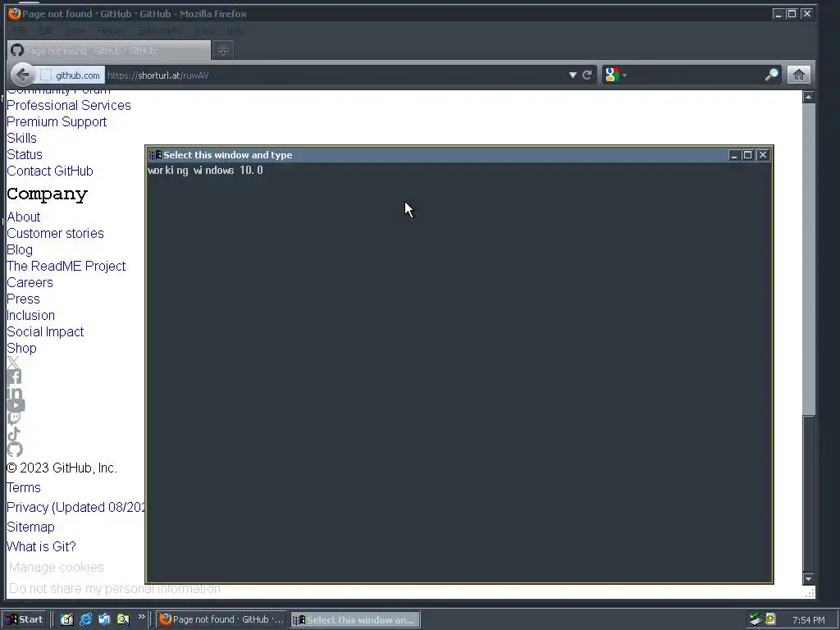
Task: Open the Help menu in Firefox
Action: pyautogui.click(x=235, y=30)
